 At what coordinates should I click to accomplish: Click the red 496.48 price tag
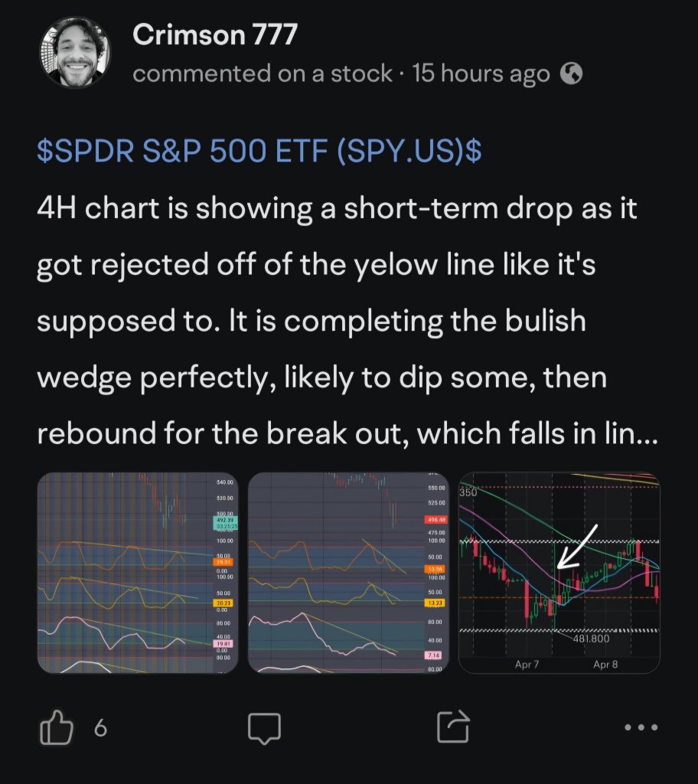coord(436,520)
